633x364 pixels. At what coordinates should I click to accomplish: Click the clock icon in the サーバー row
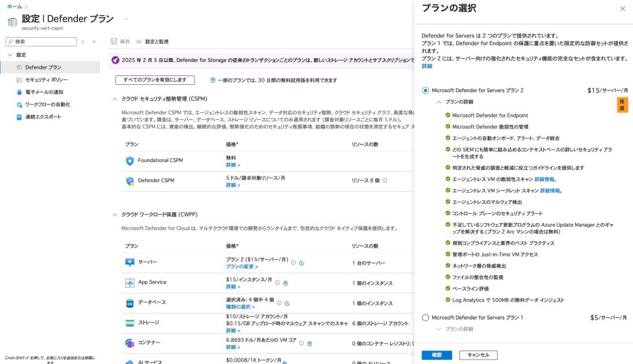pyautogui.click(x=301, y=263)
